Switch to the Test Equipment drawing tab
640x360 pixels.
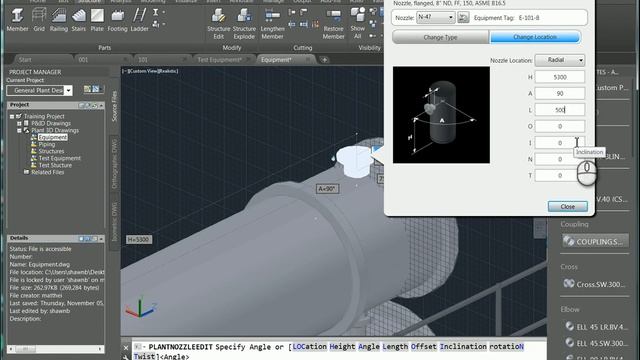coord(220,60)
